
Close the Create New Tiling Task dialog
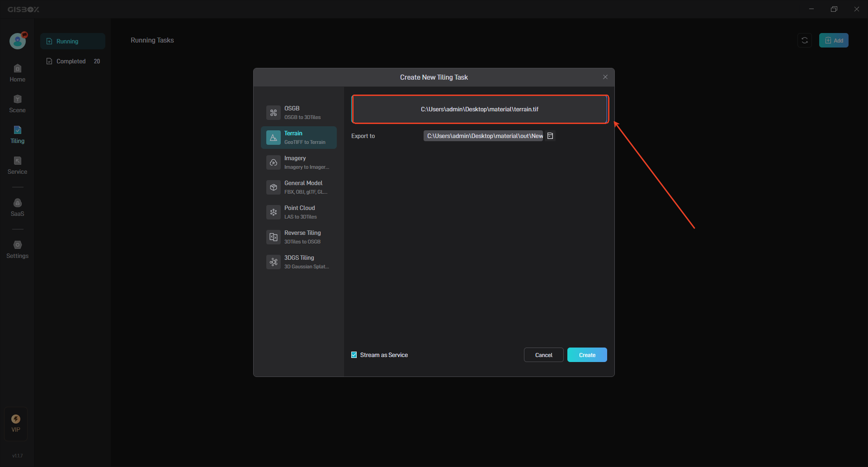pyautogui.click(x=605, y=77)
